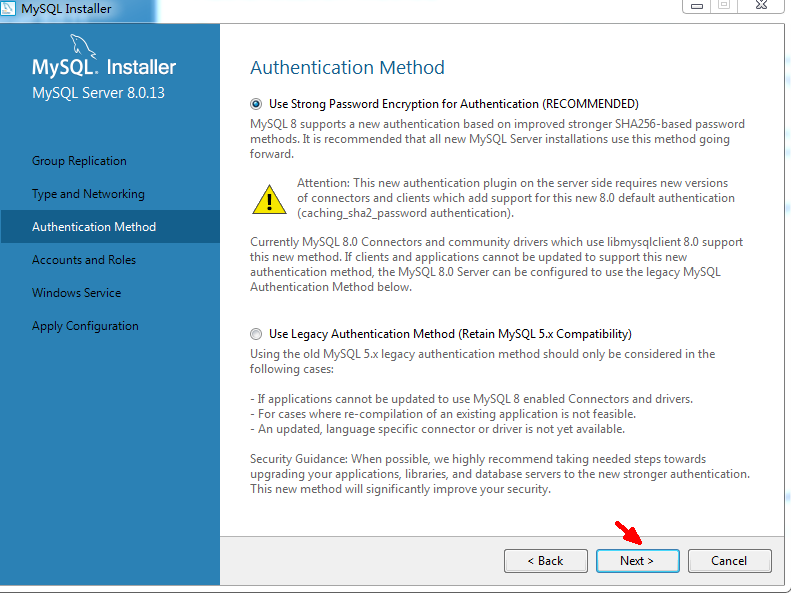Click 'Use Strong Password Encryption' label text

(454, 104)
